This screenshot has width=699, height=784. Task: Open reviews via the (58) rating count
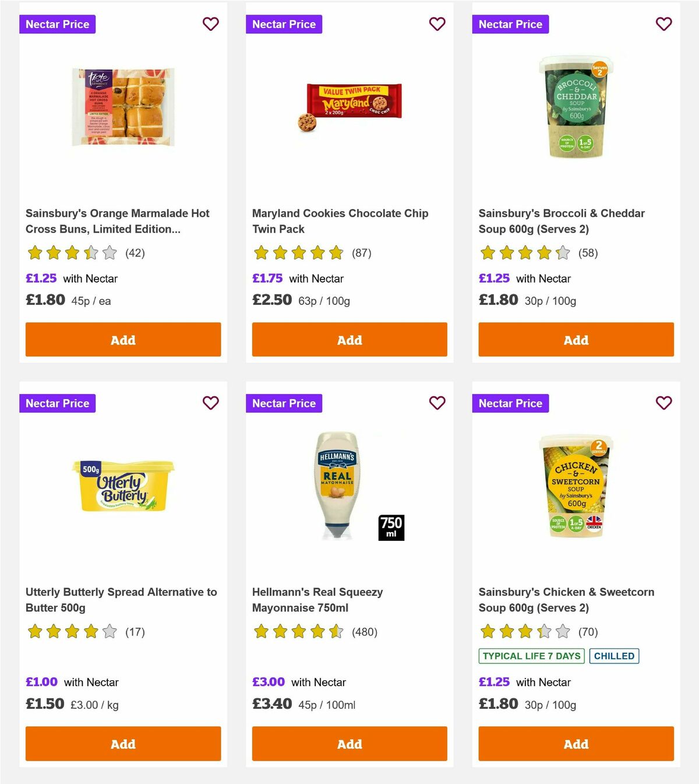(588, 254)
